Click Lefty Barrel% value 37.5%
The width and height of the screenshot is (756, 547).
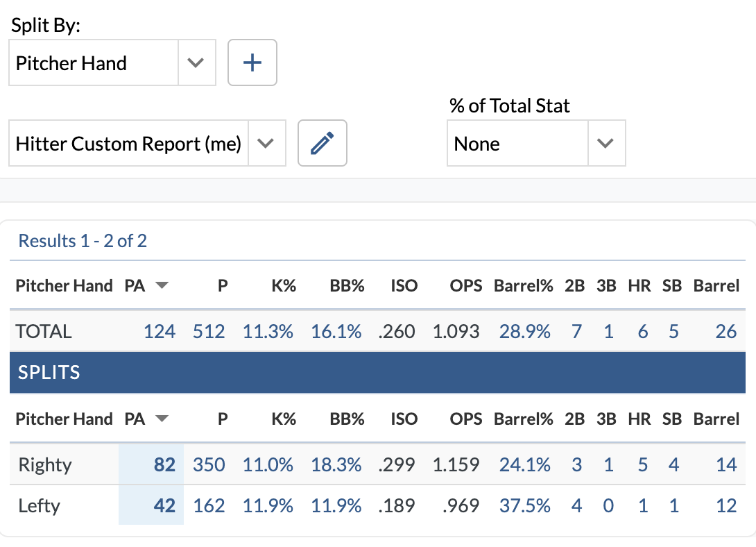524,505
